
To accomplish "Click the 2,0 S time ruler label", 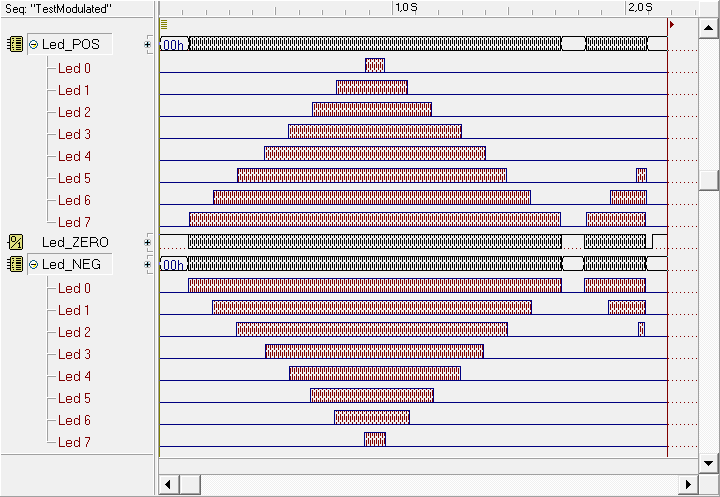I will click(640, 7).
